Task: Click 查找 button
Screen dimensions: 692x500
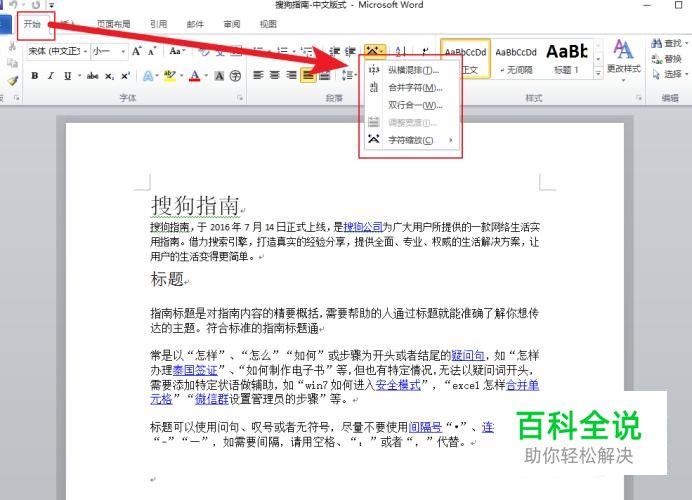Action: click(669, 43)
